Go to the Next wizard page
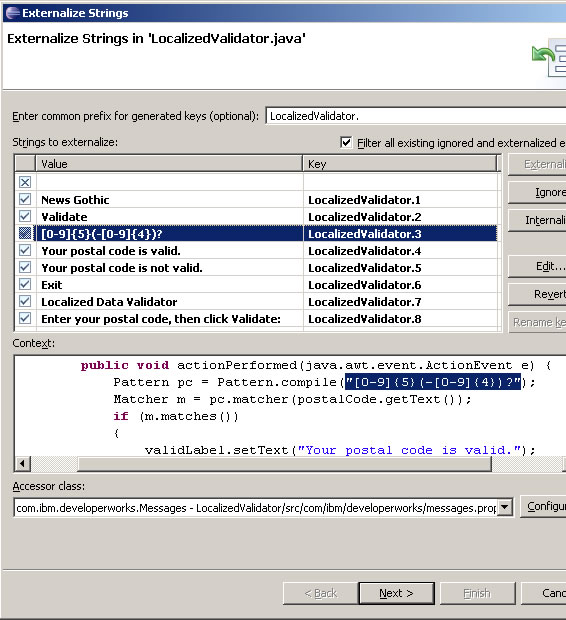 [396, 593]
